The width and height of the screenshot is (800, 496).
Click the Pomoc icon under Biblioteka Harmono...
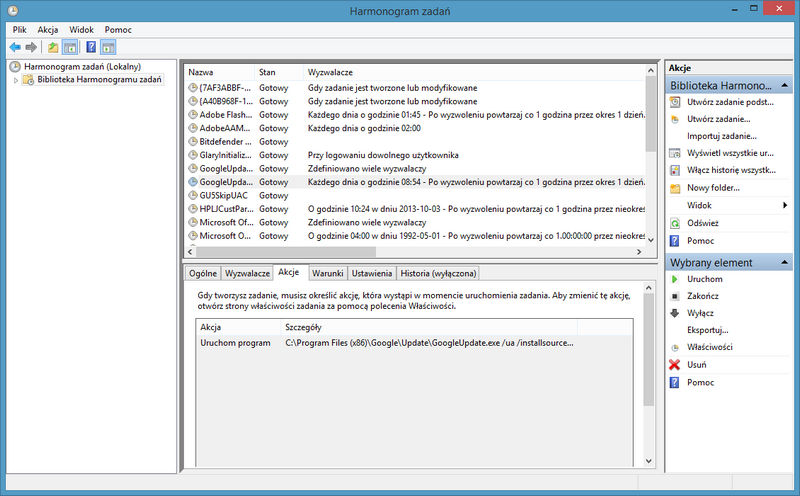pyautogui.click(x=674, y=241)
